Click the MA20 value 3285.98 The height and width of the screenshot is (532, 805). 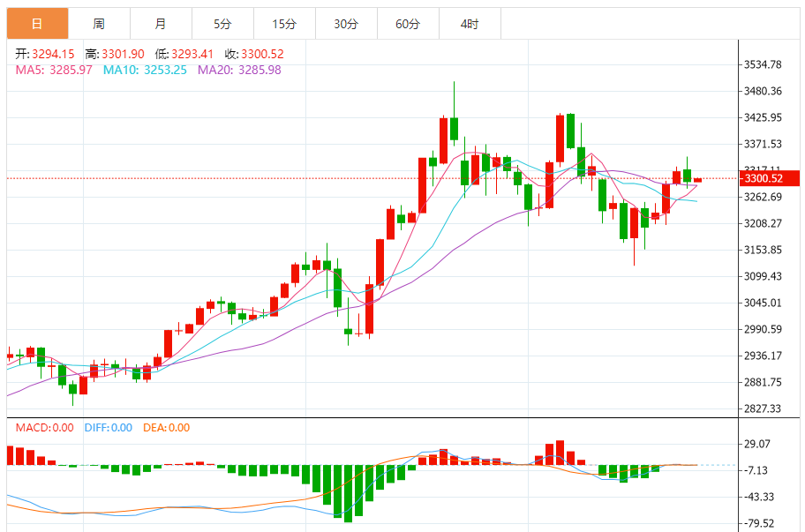[260, 70]
